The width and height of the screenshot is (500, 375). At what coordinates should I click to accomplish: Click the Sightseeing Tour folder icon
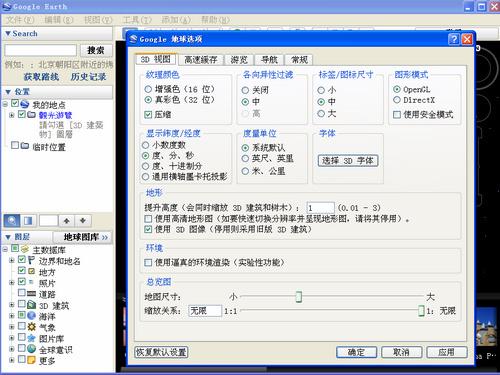coord(31,115)
